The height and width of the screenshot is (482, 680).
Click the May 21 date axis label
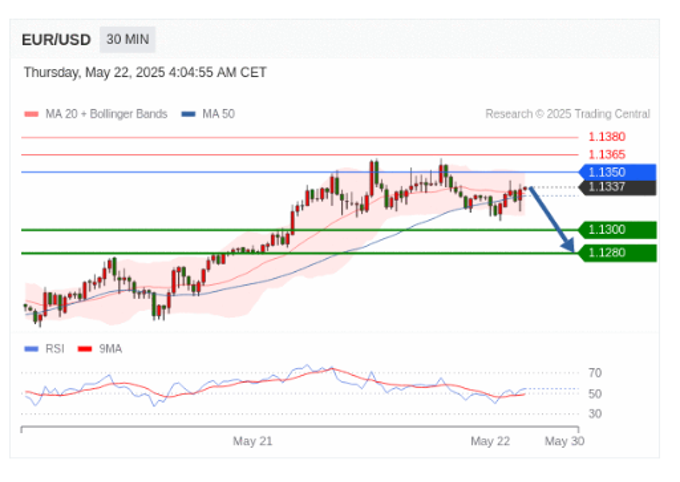[x=252, y=441]
